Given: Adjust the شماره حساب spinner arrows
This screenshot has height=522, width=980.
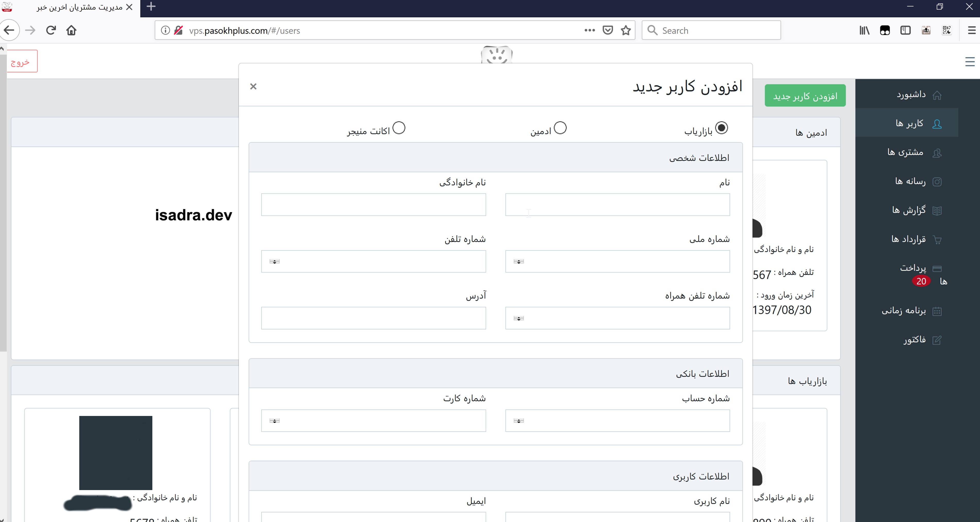Looking at the screenshot, I should [x=519, y=421].
